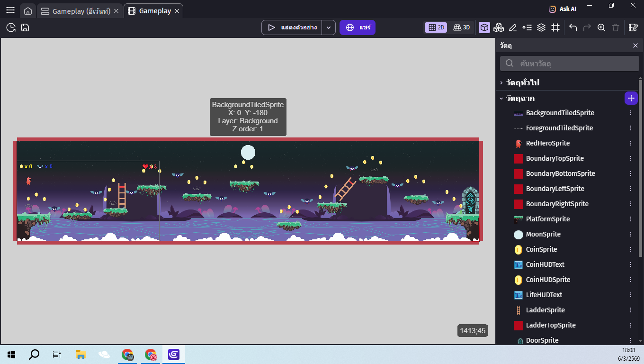Screen dimensions: 644x364
Task: Undo the last action
Action: 573,27
